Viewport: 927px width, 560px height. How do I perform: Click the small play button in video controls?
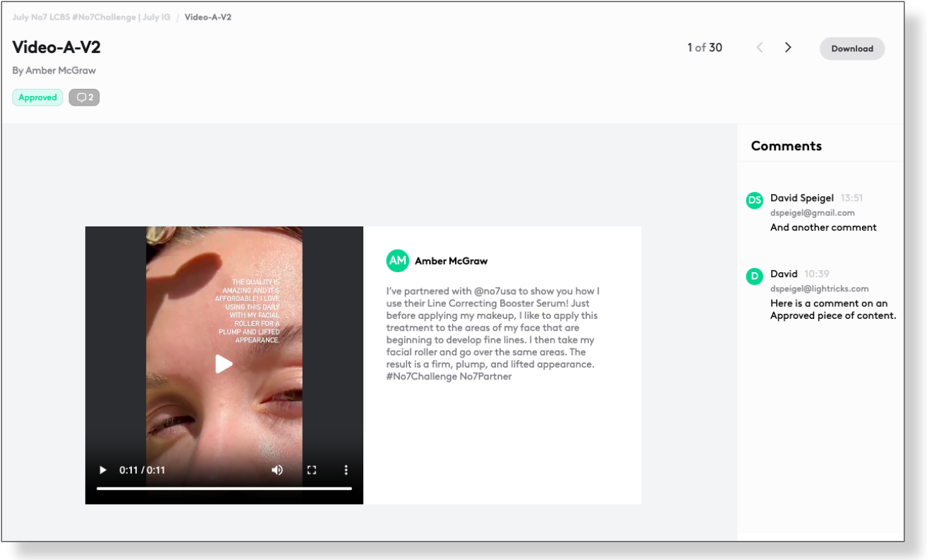(x=103, y=470)
